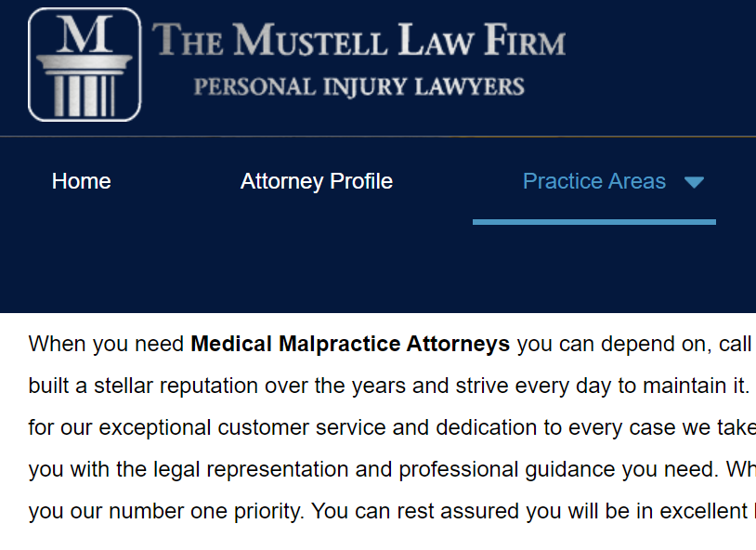The width and height of the screenshot is (756, 550).
Task: Switch to the Attorney Profile page
Action: pyautogui.click(x=317, y=181)
